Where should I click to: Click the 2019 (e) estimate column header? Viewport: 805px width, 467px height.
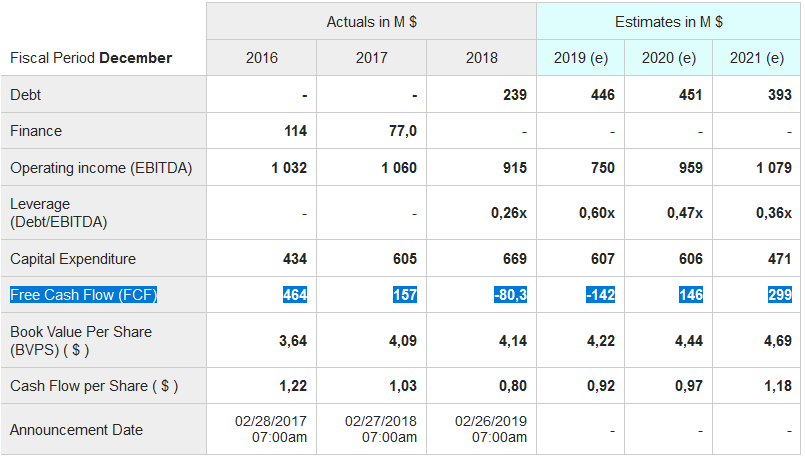pyautogui.click(x=581, y=58)
